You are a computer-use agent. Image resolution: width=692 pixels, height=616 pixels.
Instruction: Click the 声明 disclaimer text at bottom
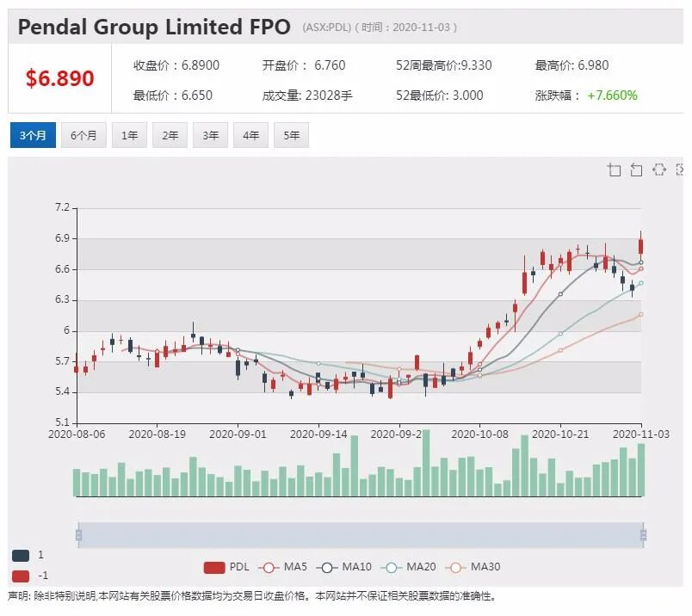click(x=252, y=596)
